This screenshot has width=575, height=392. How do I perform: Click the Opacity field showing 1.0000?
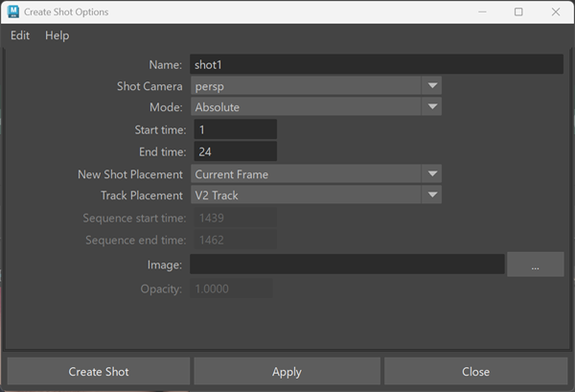(x=231, y=288)
